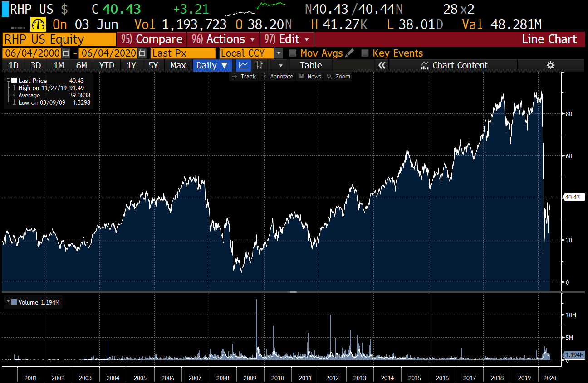
Task: Click the Table button
Action: (x=311, y=65)
